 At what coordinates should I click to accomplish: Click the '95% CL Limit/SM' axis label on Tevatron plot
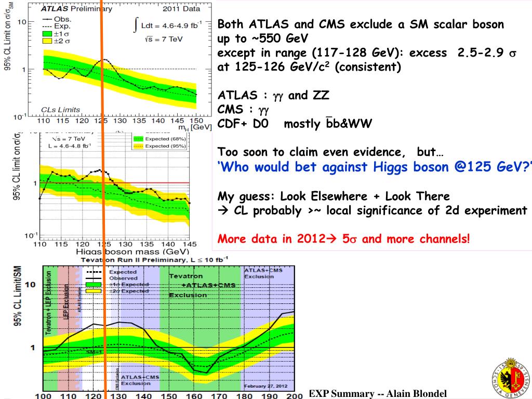17,296
